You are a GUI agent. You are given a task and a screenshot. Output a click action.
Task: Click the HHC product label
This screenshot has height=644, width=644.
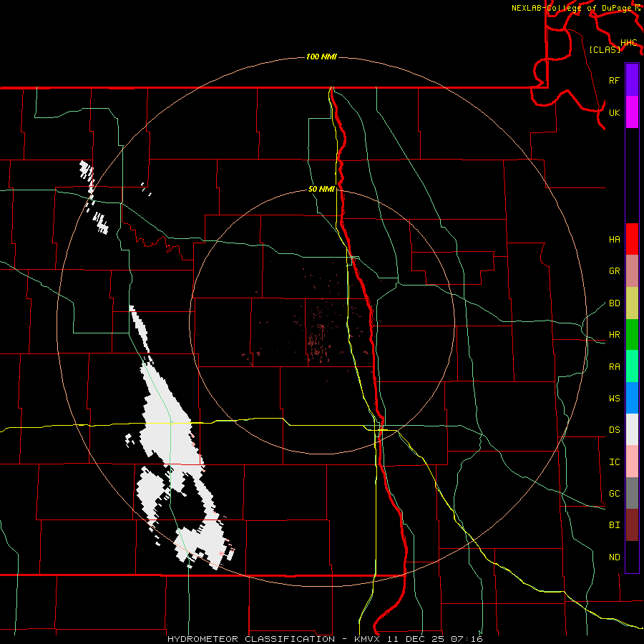pyautogui.click(x=628, y=43)
